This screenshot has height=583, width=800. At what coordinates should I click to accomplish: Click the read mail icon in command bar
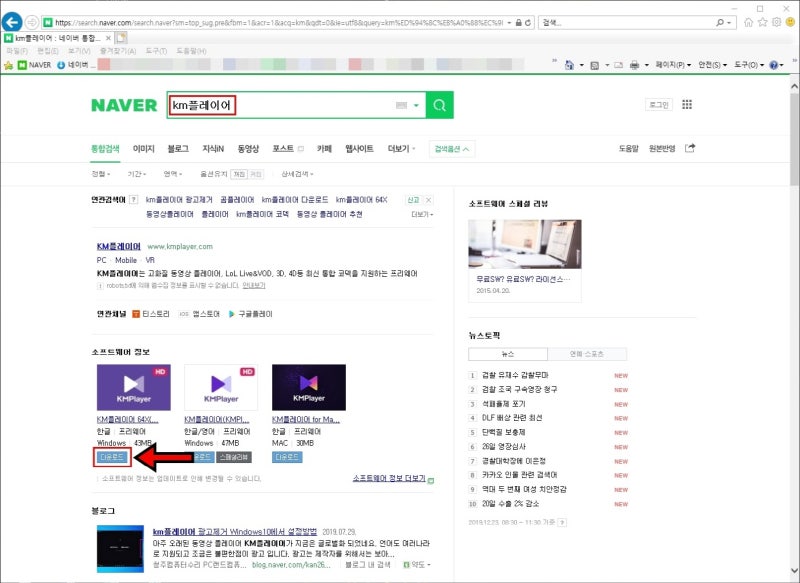[618, 65]
